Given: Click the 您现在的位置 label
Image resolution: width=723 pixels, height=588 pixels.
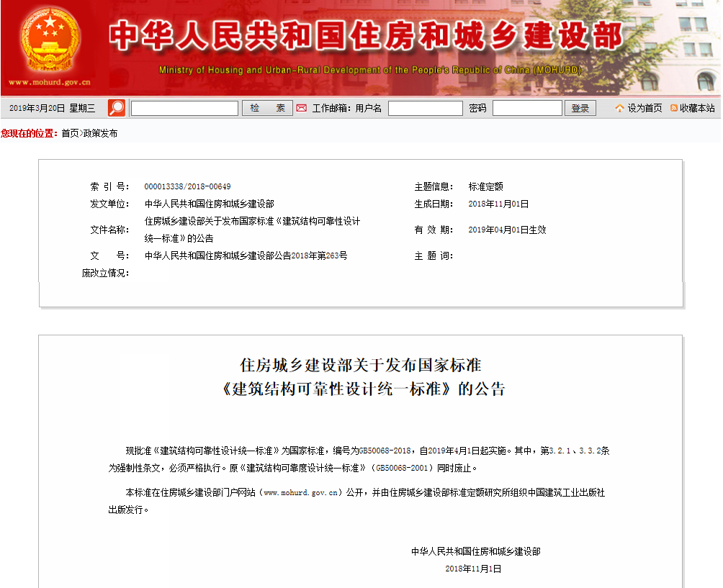Looking at the screenshot, I should [30, 133].
